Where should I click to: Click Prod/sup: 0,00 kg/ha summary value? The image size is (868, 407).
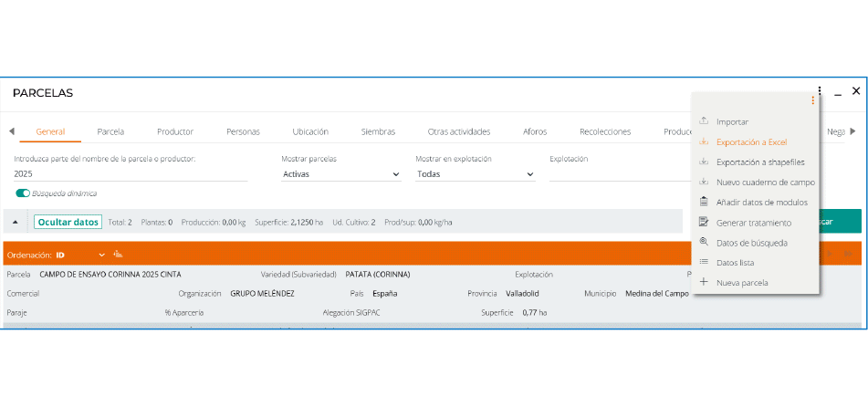click(419, 222)
